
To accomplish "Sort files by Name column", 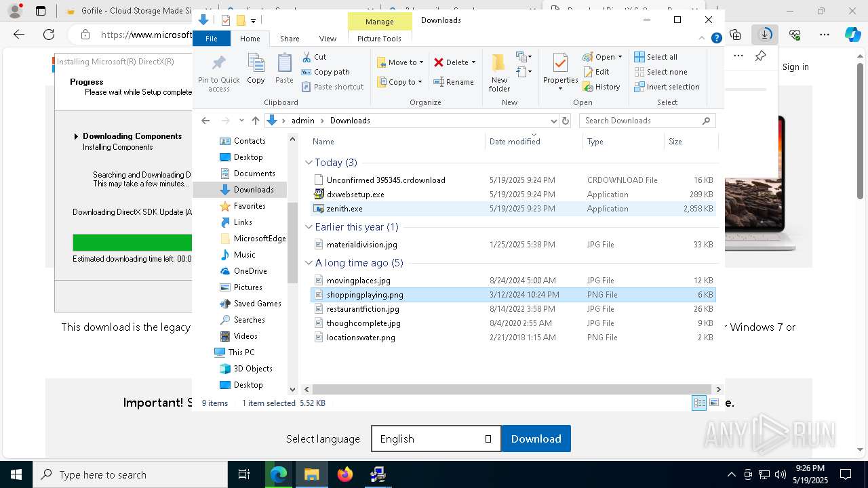I will tap(397, 142).
